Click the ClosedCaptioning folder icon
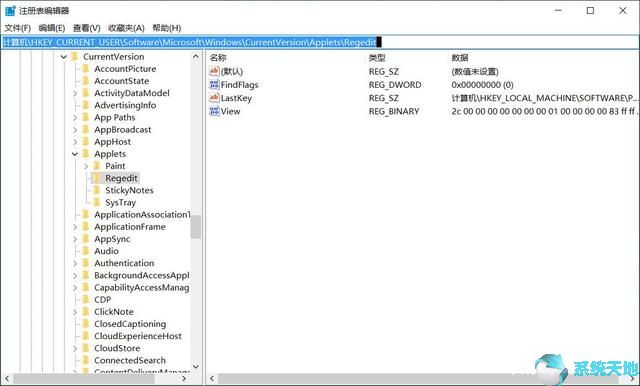Image resolution: width=640 pixels, height=386 pixels. point(86,324)
